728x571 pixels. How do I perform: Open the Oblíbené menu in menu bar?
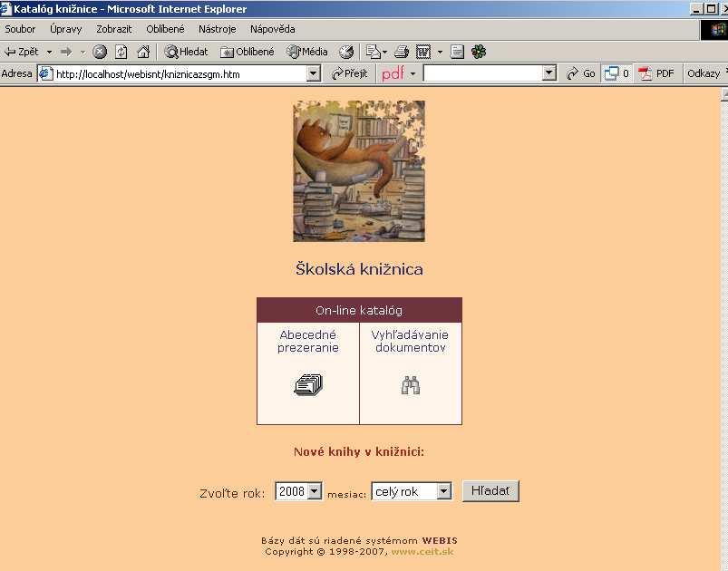[165, 29]
